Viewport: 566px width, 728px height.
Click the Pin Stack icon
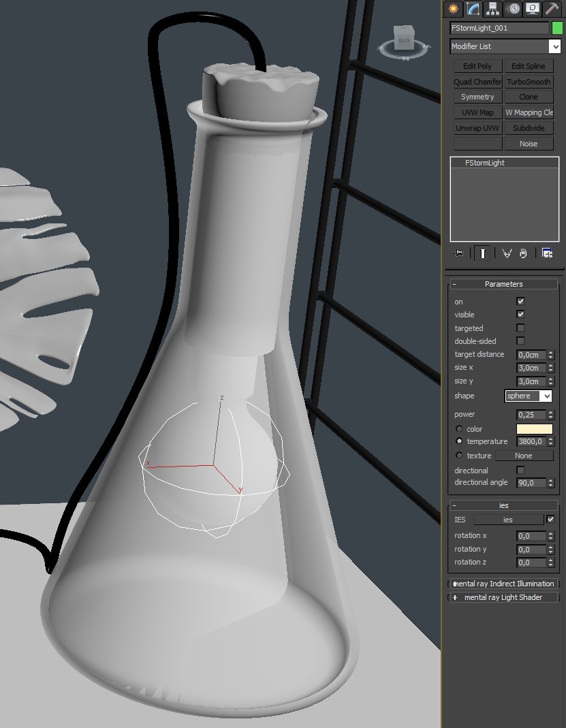click(x=458, y=253)
